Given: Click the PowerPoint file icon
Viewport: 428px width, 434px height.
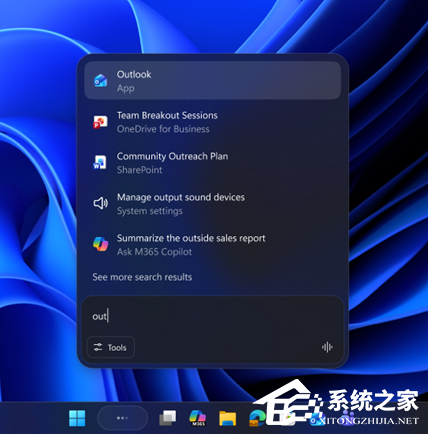Looking at the screenshot, I should pyautogui.click(x=100, y=122).
